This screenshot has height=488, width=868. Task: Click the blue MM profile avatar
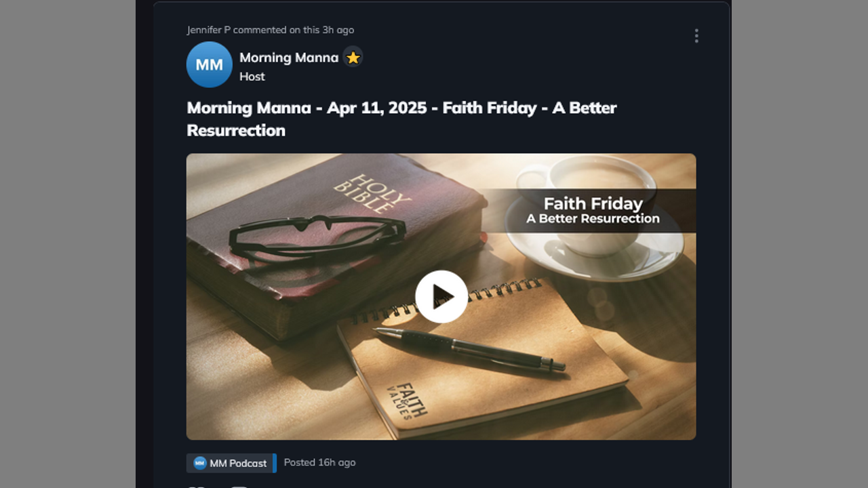click(x=210, y=64)
